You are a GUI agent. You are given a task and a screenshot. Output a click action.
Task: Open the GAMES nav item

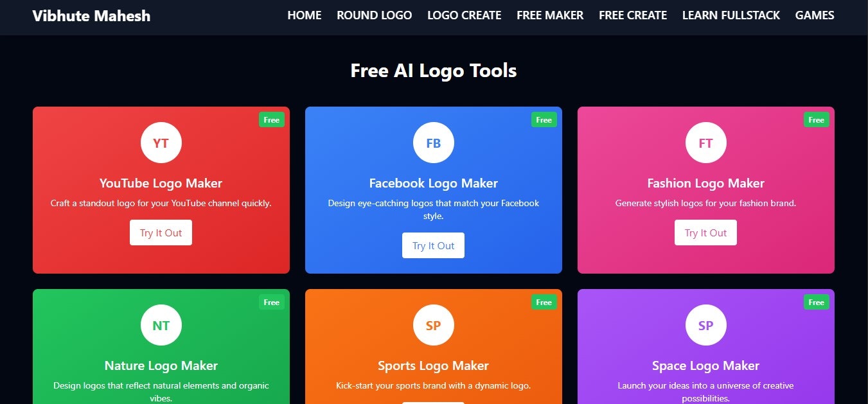coord(815,15)
